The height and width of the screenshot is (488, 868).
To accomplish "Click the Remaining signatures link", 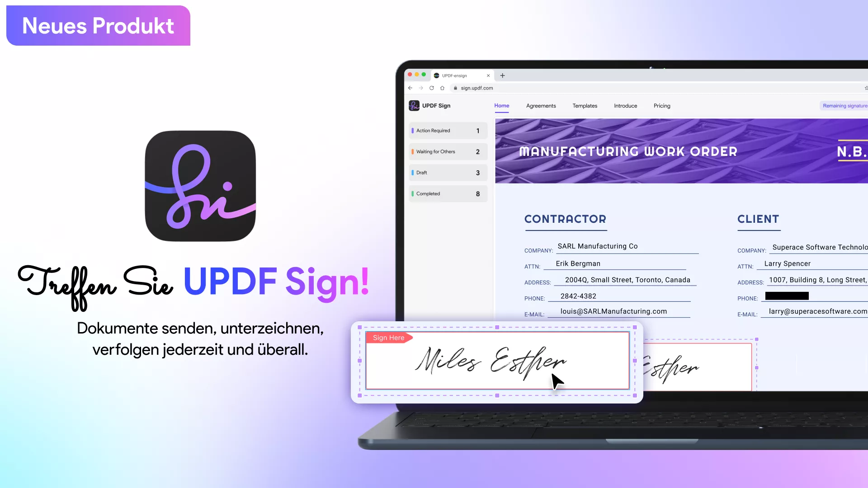I will (x=844, y=105).
